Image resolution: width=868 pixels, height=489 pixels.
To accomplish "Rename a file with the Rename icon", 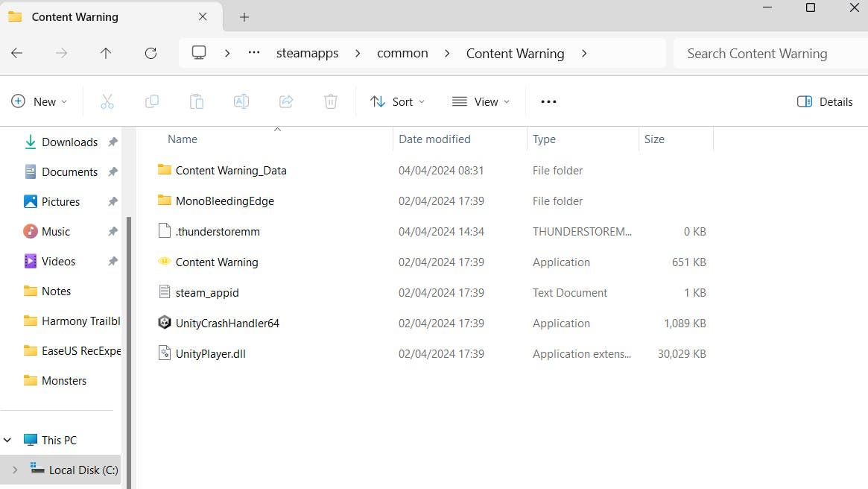I will click(241, 101).
